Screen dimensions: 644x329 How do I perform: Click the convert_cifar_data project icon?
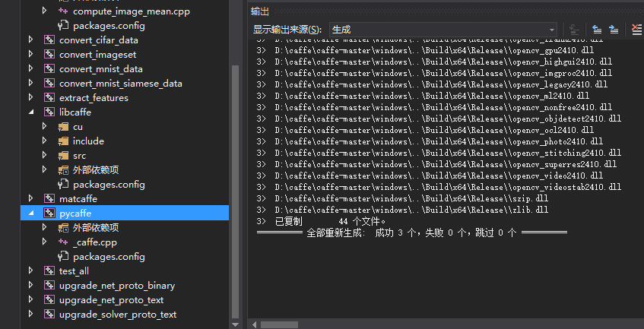(x=49, y=40)
